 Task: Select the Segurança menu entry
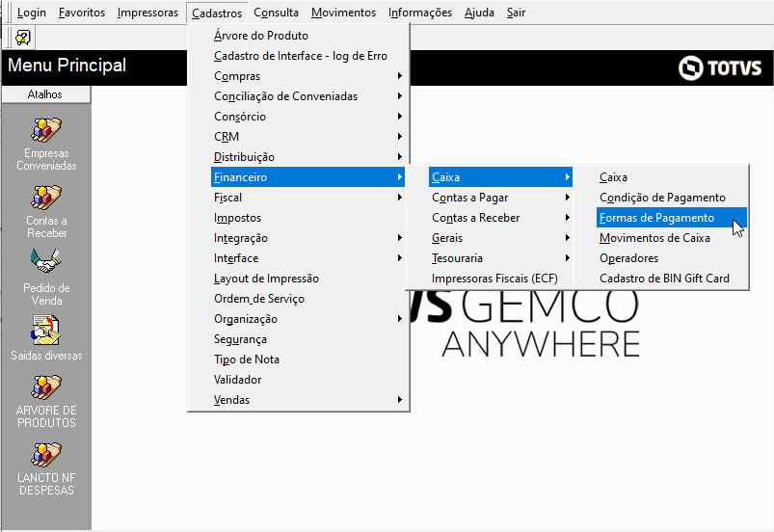pyautogui.click(x=308, y=339)
